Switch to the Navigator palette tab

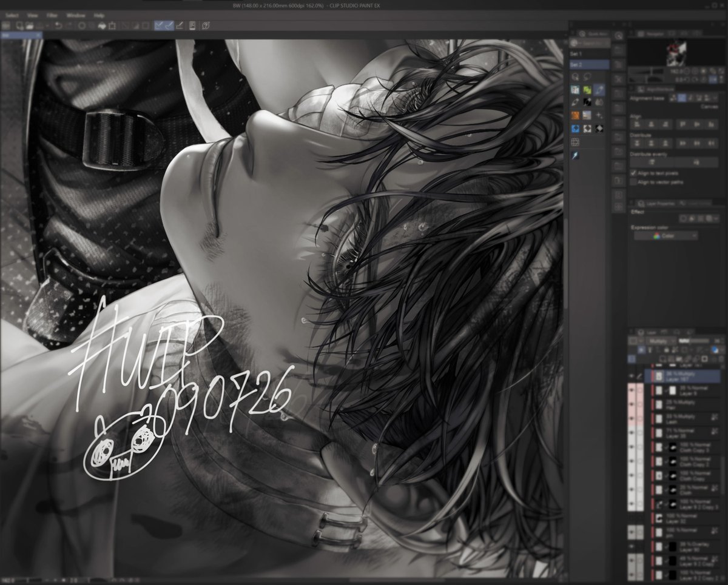(x=650, y=34)
